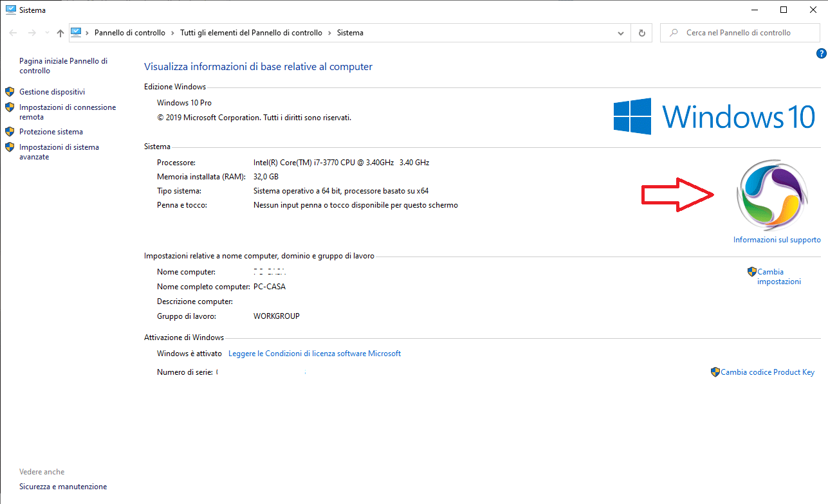Click the shield icon beside 'Cambia codice Product Key'
The height and width of the screenshot is (504, 828).
[715, 372]
